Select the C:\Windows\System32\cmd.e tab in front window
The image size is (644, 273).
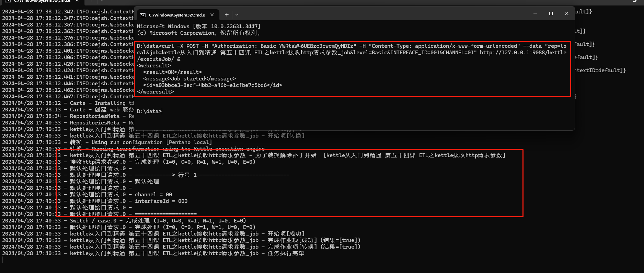177,15
